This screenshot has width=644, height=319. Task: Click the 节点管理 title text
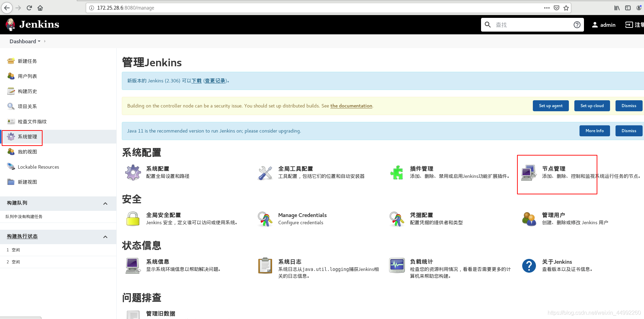pyautogui.click(x=554, y=169)
